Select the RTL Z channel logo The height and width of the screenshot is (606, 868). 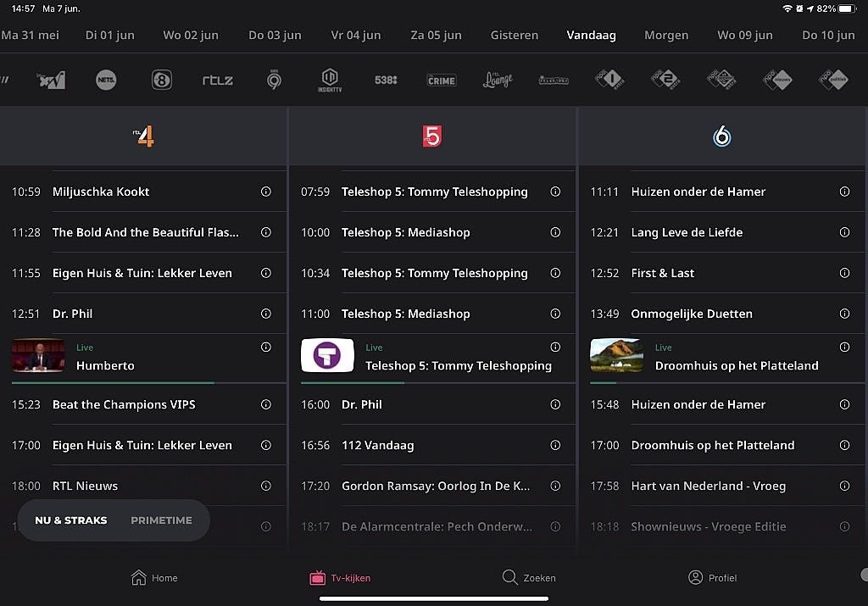pos(218,81)
